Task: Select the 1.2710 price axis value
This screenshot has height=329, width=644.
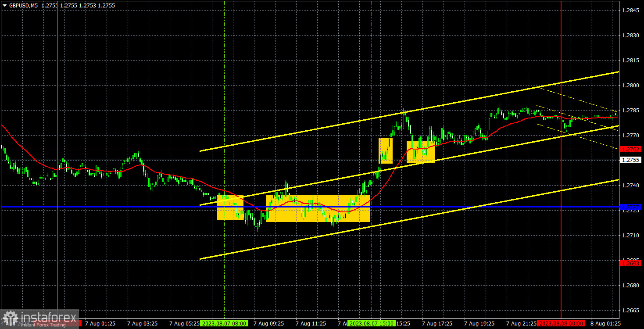Action: tap(631, 236)
